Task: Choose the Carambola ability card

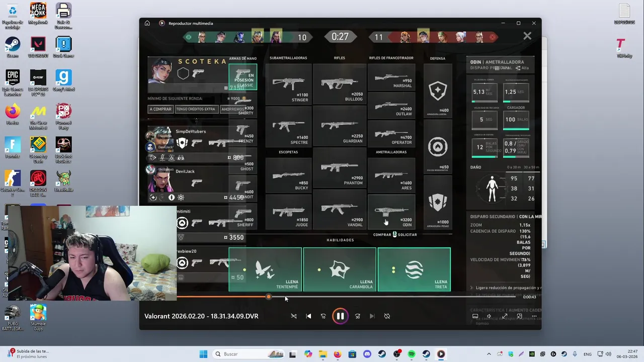Action: click(x=340, y=269)
